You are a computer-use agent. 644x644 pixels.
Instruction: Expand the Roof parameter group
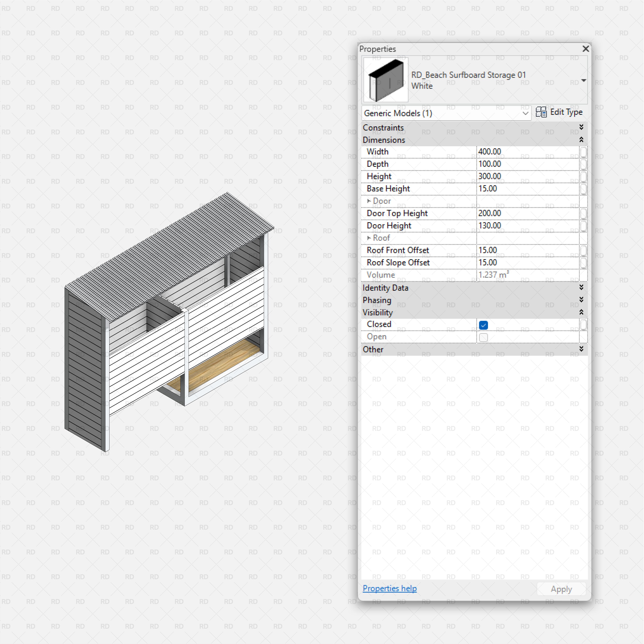pos(369,238)
